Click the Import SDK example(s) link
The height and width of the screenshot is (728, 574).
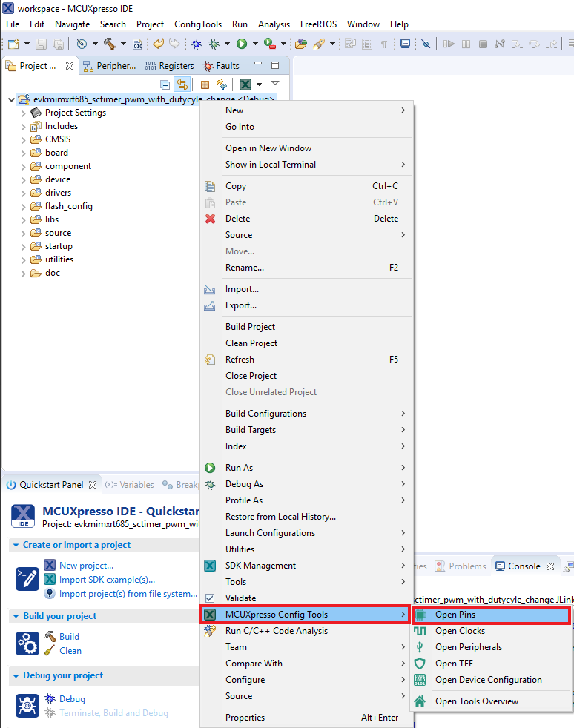tap(107, 580)
